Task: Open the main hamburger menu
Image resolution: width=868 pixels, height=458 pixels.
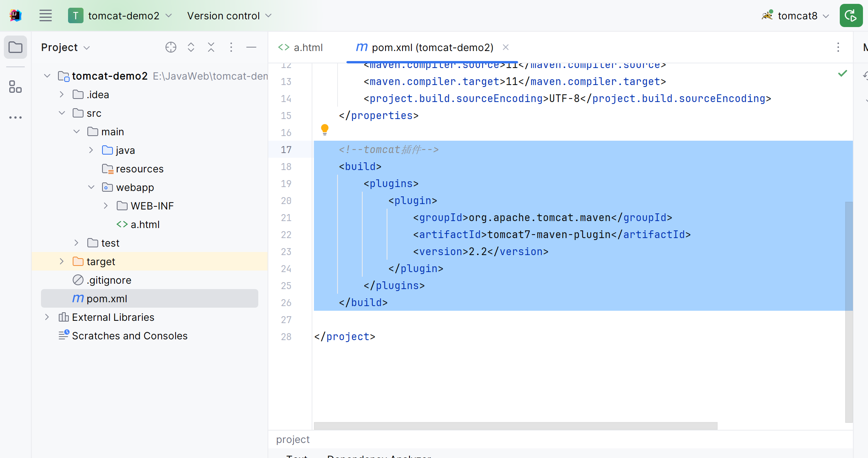Action: click(46, 16)
